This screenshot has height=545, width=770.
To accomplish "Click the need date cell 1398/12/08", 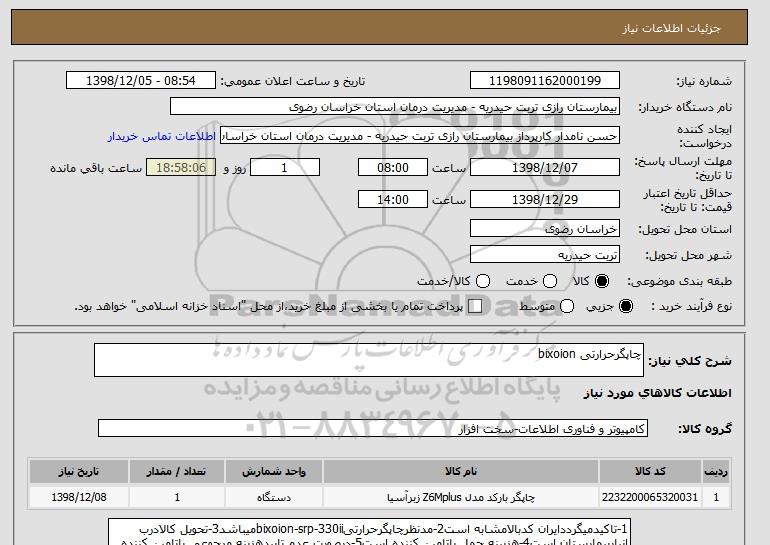I will (x=79, y=497).
